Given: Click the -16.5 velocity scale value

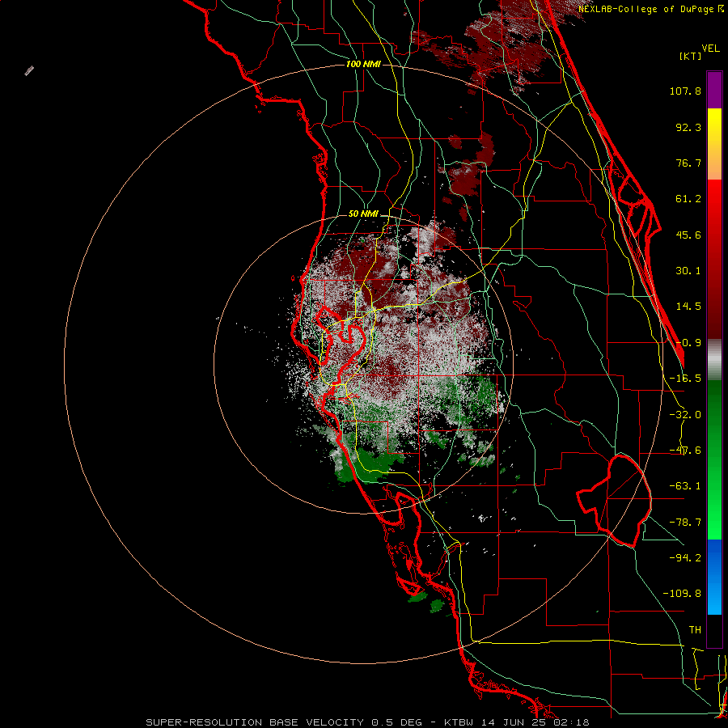Looking at the screenshot, I should click(685, 379).
